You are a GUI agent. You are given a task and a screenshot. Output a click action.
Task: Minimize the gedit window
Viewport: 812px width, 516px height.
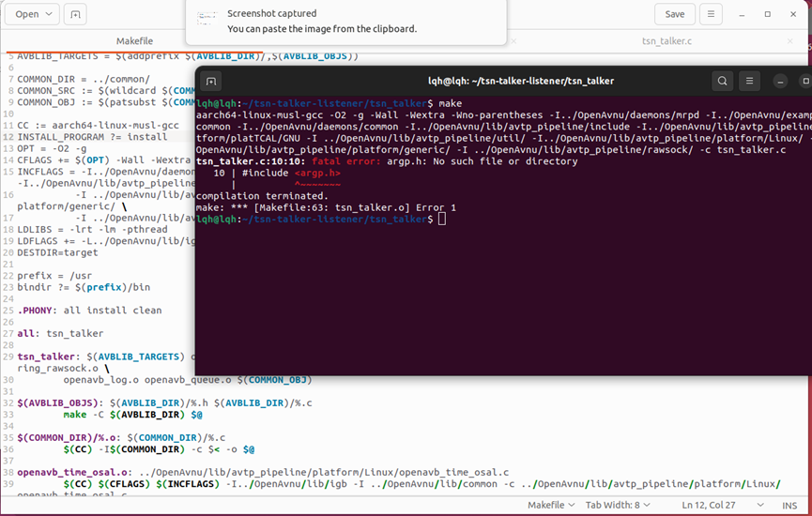pos(742,14)
